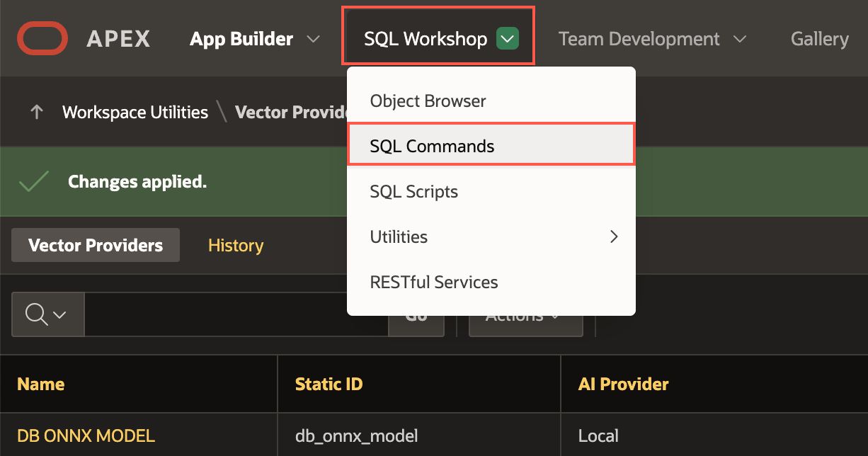This screenshot has width=868, height=456.
Task: Switch to the History tab
Action: coord(236,245)
